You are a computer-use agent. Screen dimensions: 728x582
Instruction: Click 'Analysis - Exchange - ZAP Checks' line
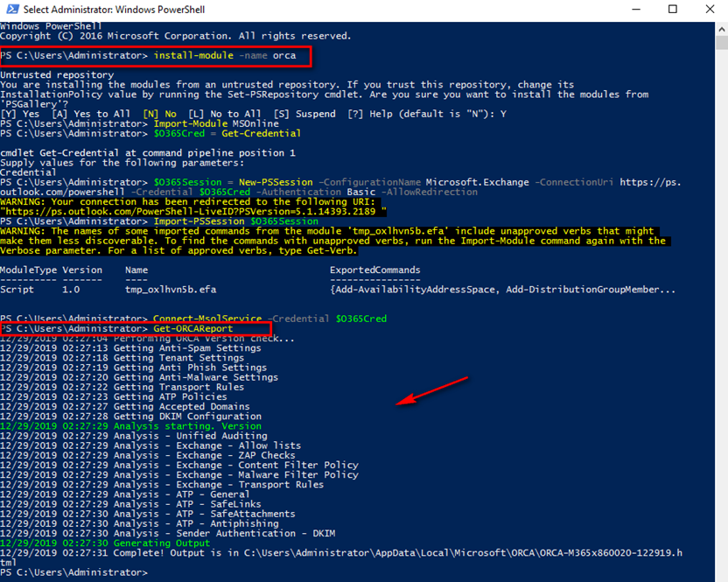[x=148, y=455]
